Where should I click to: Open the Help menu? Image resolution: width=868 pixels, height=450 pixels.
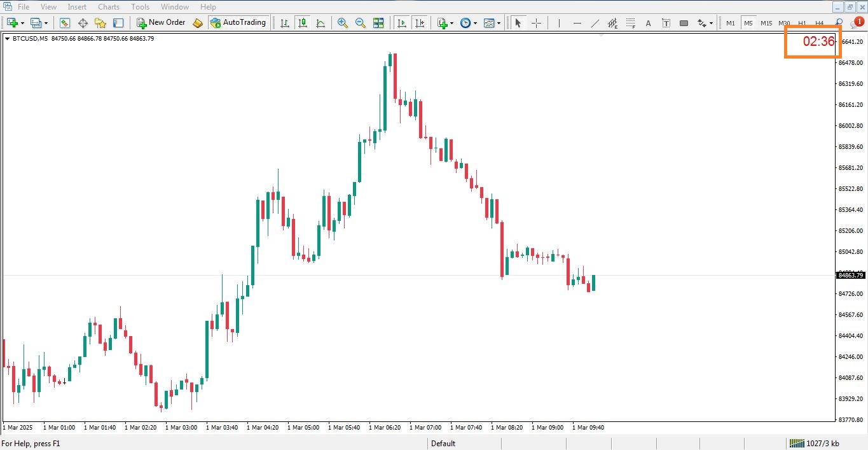pyautogui.click(x=208, y=7)
